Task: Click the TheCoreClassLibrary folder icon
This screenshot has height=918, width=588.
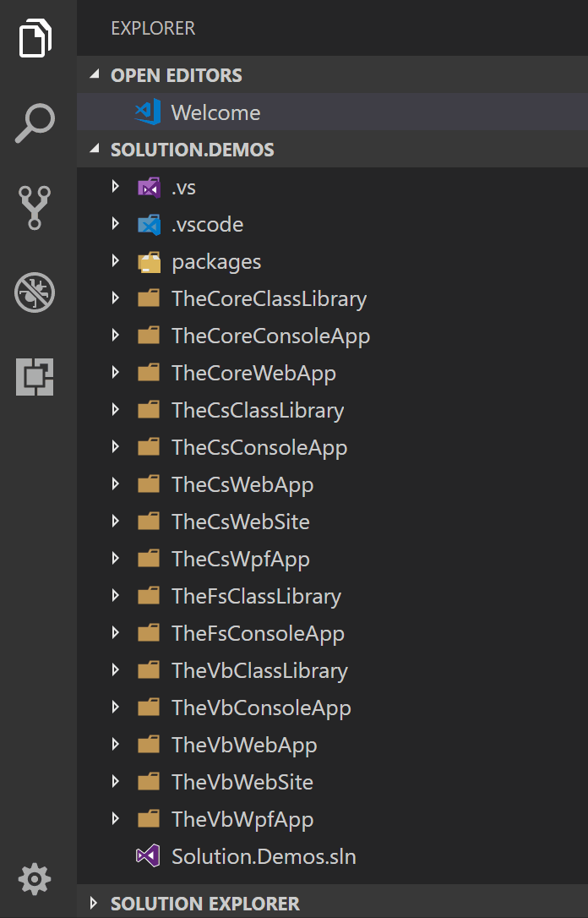Action: (149, 298)
